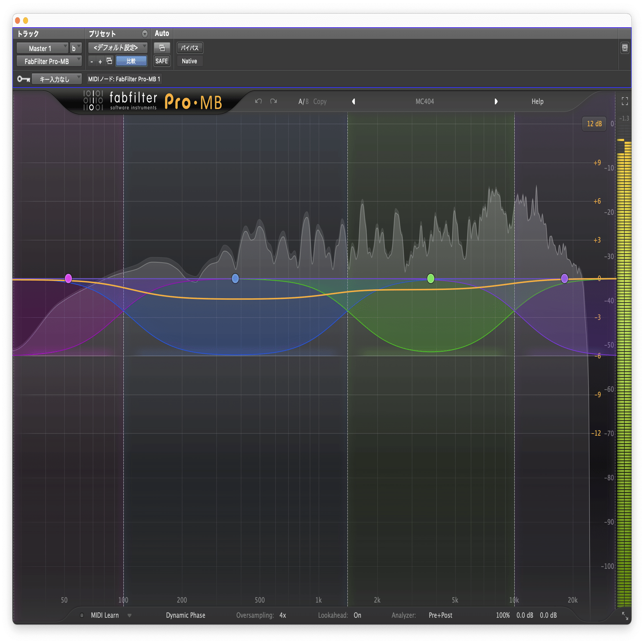Go to next preset with right arrow

[496, 101]
